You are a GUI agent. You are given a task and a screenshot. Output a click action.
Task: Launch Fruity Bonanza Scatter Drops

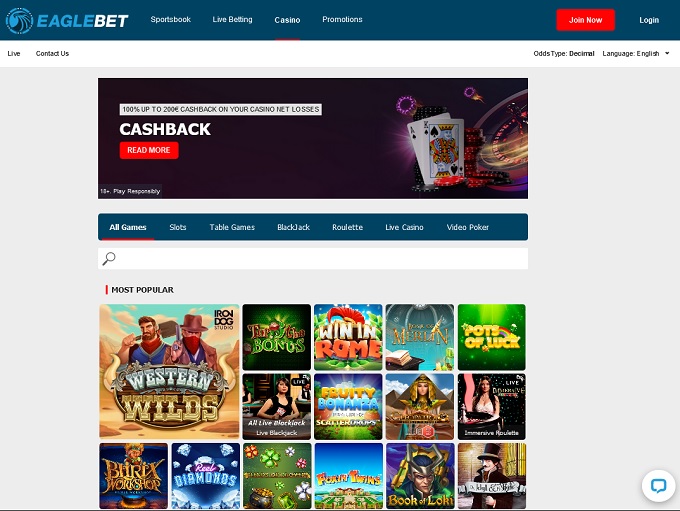pos(348,406)
